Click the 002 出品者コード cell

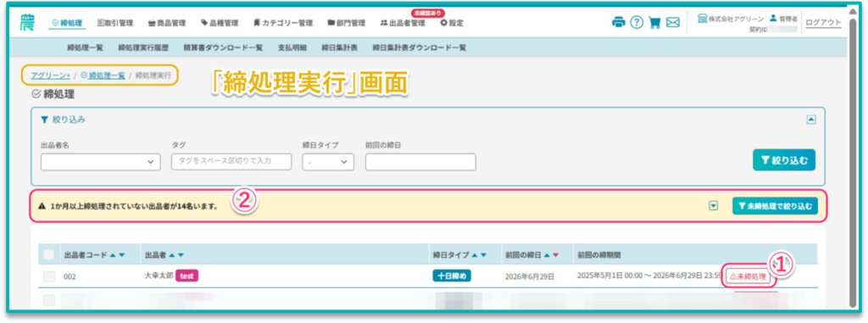point(70,276)
